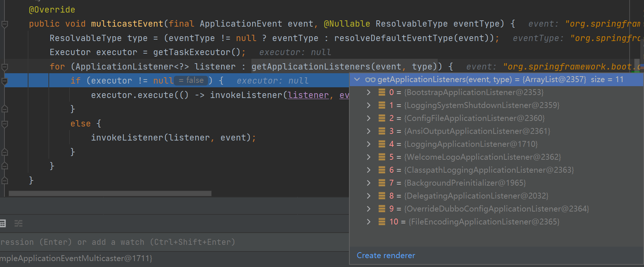Select row text BackgroundPreinitializer@1965
Viewport: 644px width, 267px height.
click(465, 183)
